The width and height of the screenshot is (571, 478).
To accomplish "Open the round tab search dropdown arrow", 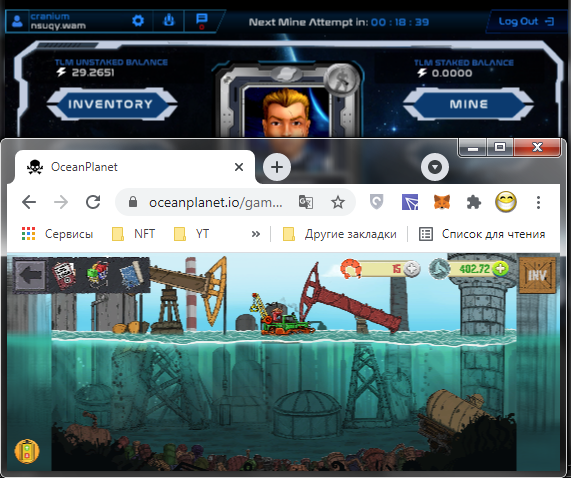I will pos(435,167).
